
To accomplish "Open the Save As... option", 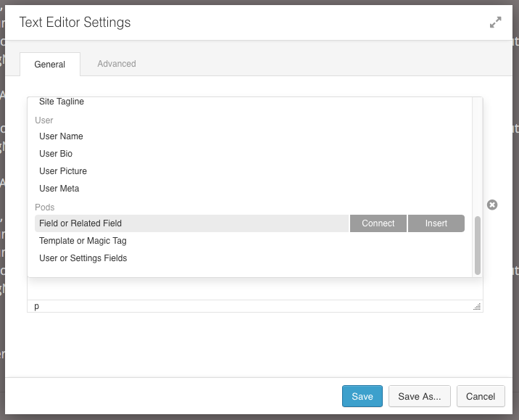I will [x=420, y=396].
